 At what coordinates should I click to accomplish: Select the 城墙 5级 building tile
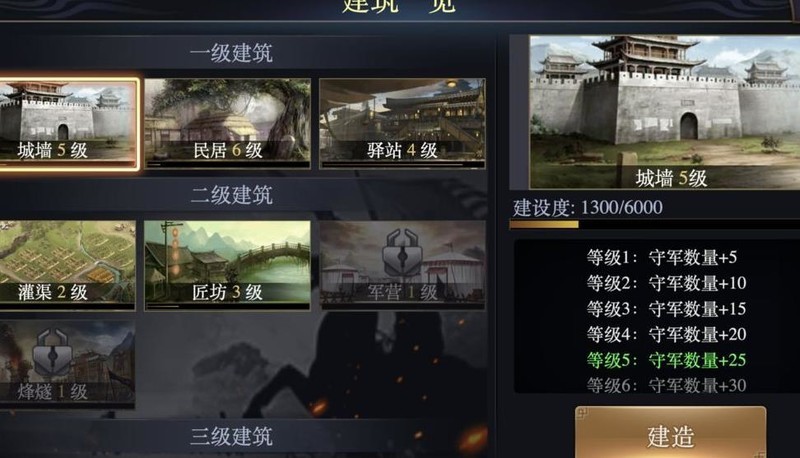[x=68, y=124]
